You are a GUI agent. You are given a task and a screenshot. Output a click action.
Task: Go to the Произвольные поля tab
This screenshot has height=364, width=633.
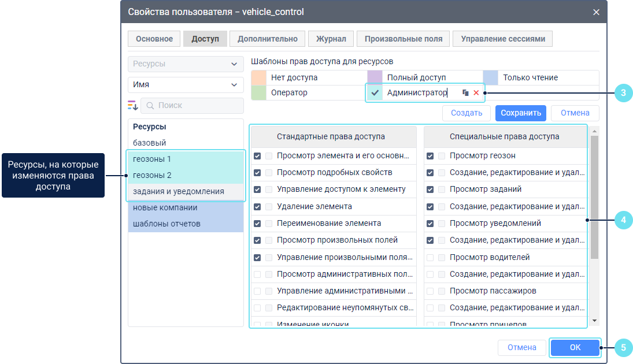pos(403,39)
